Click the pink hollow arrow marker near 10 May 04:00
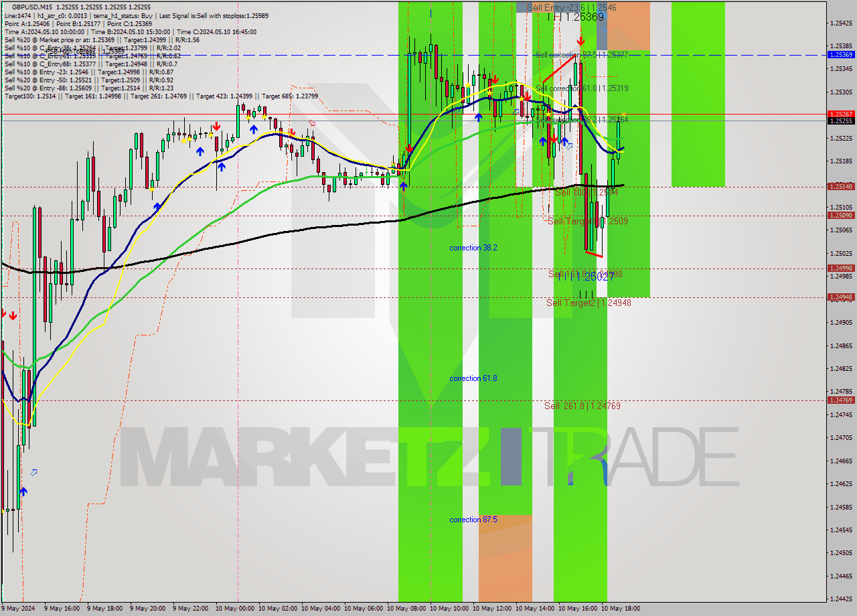This screenshot has width=857, height=616. point(312,123)
